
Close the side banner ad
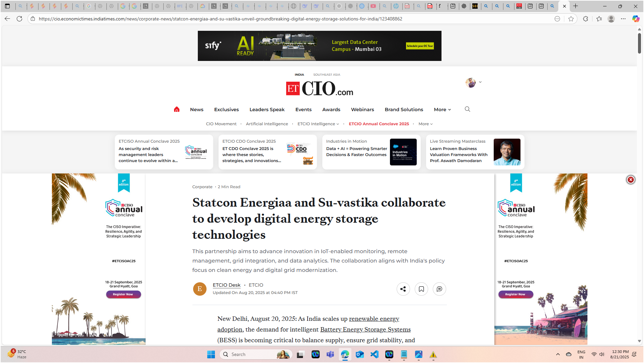631,180
